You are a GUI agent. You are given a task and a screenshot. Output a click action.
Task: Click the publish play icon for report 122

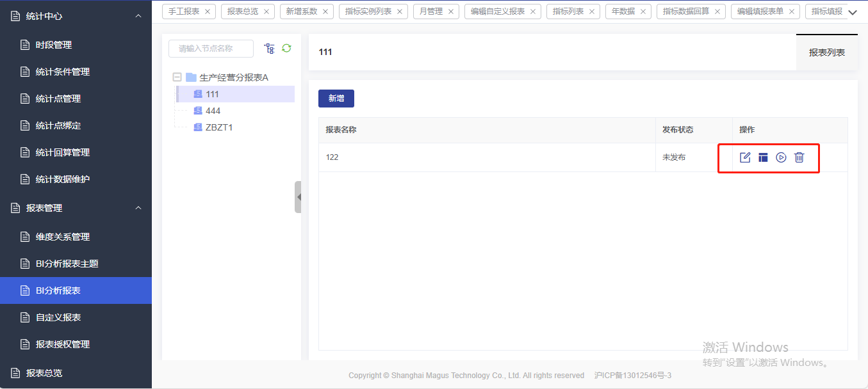coord(781,157)
